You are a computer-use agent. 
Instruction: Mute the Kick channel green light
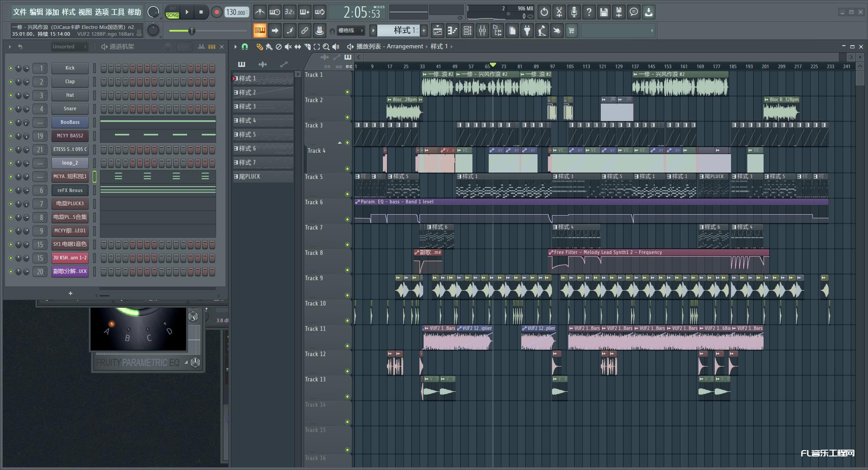[11, 68]
